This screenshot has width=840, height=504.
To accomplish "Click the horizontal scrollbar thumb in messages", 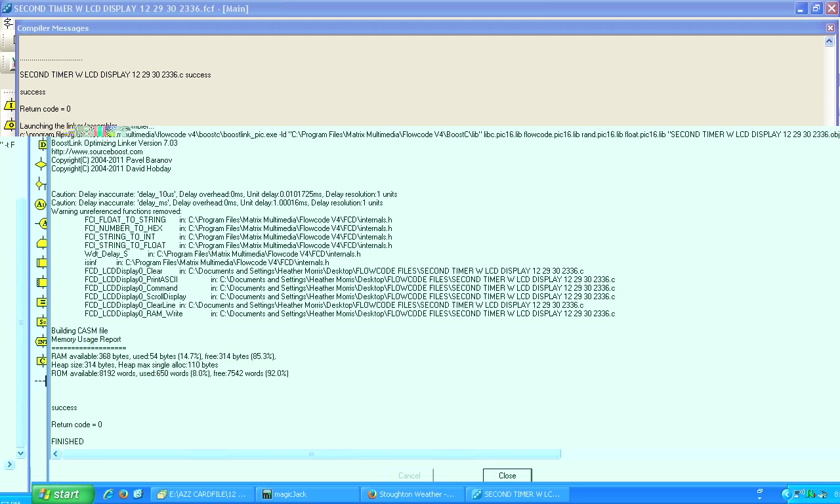I will pyautogui.click(x=311, y=453).
